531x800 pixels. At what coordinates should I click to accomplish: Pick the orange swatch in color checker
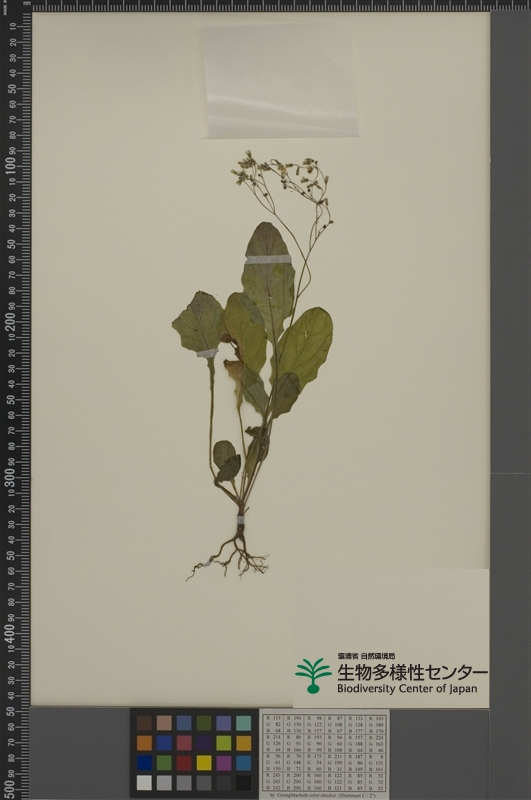tap(144, 743)
